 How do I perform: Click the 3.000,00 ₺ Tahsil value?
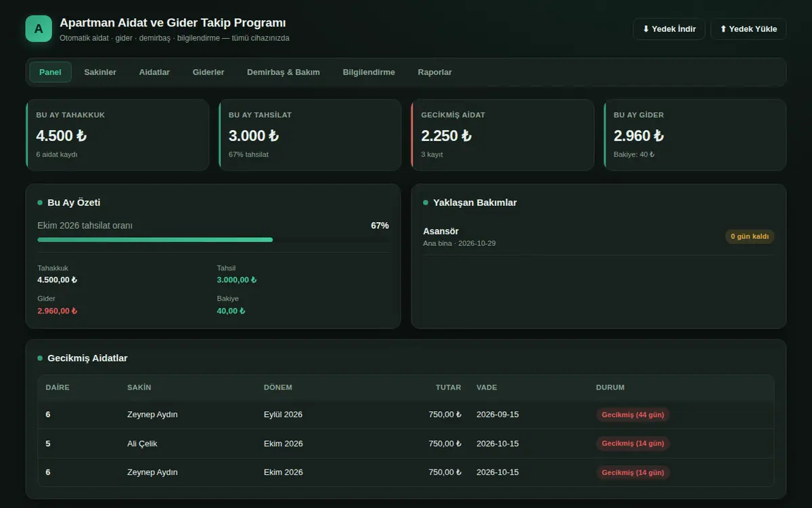[237, 280]
